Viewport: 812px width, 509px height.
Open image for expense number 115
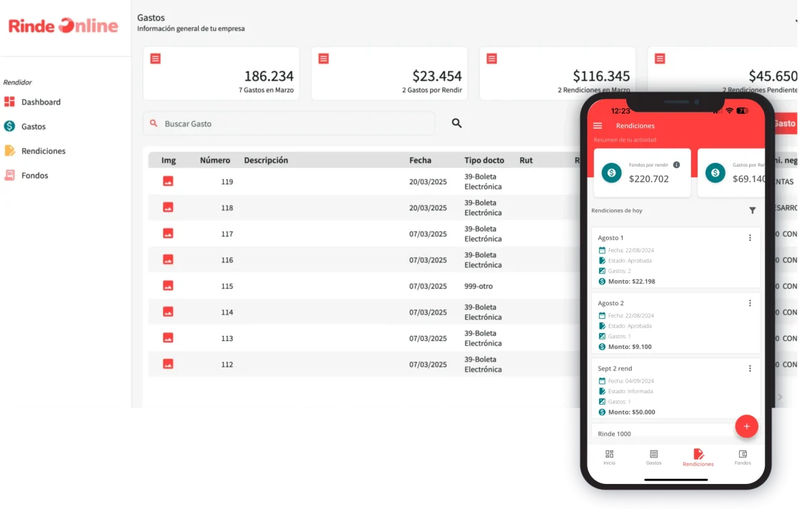click(168, 286)
